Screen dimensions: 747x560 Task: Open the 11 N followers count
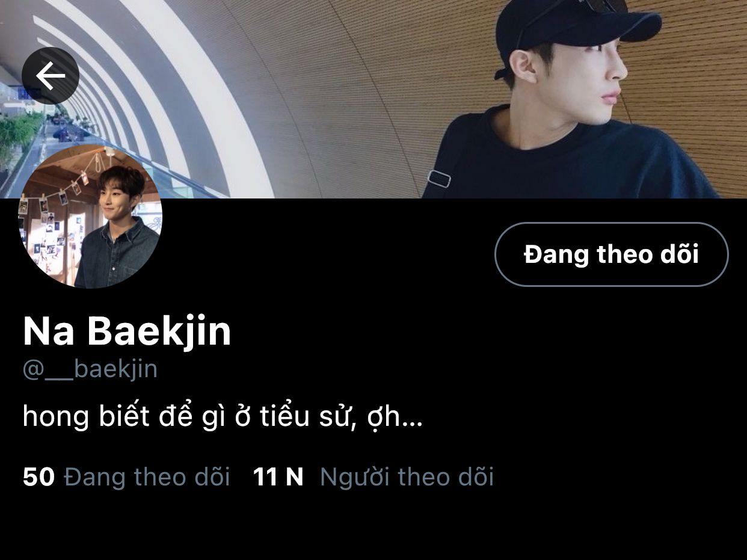click(278, 477)
